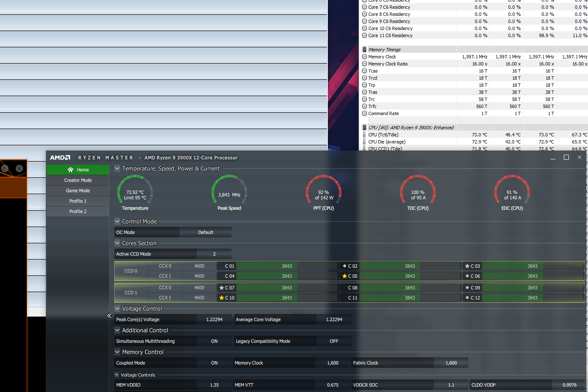Collapse the Control Mode section

117,221
